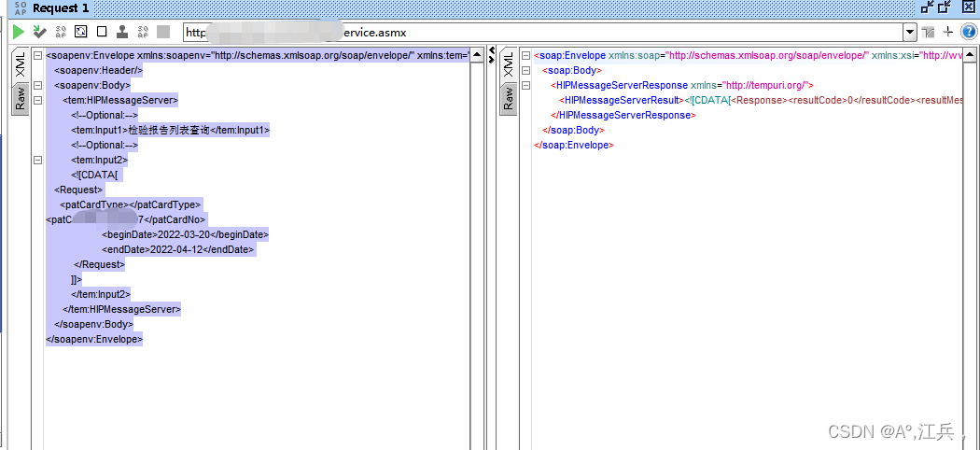Switch response viewer to Raw tab

tap(508, 98)
